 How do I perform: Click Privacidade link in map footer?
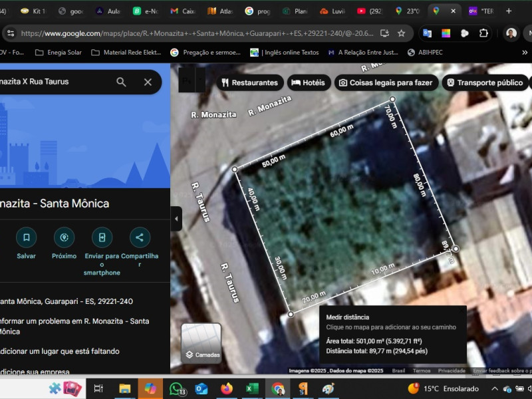pyautogui.click(x=452, y=371)
